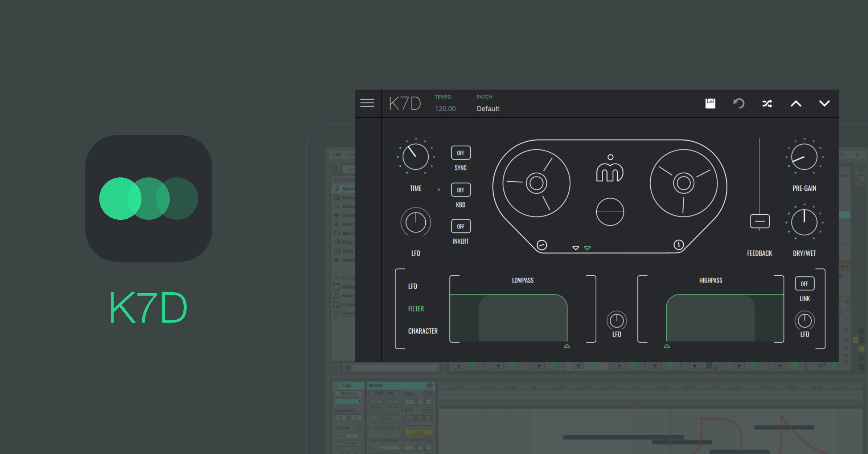The image size is (868, 454).
Task: Toggle the INVERT OFF button
Action: [x=461, y=226]
